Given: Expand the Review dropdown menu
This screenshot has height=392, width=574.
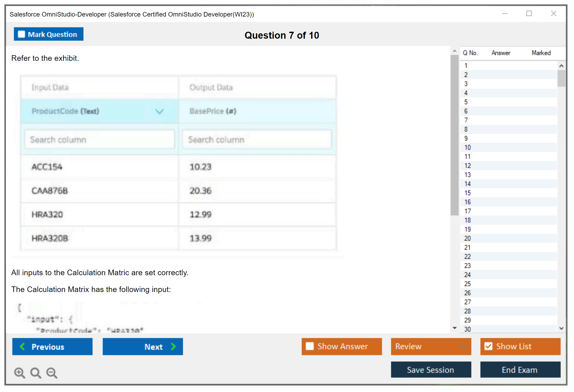Looking at the screenshot, I should 463,346.
